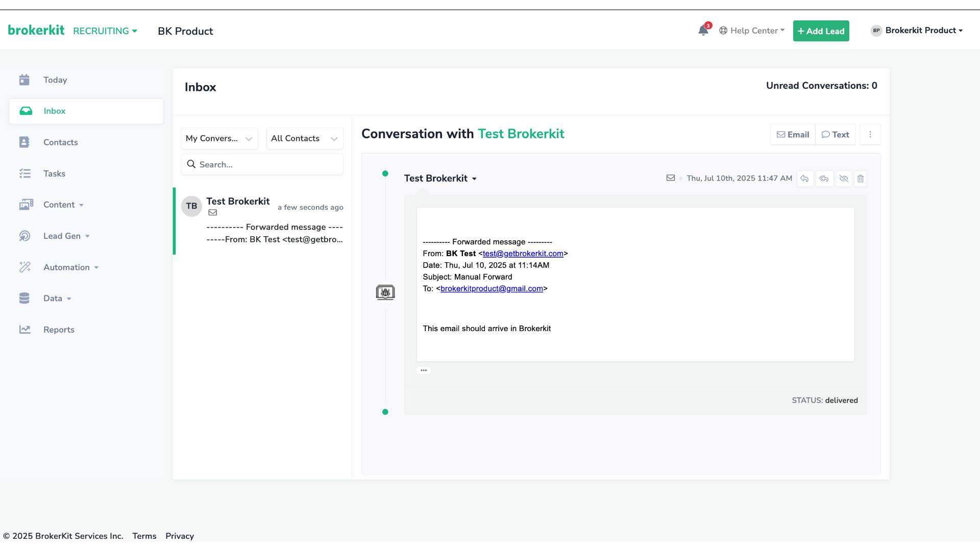This screenshot has height=551, width=980.
Task: Click the 'Unread Conversations: 0' text
Action: pyautogui.click(x=821, y=86)
